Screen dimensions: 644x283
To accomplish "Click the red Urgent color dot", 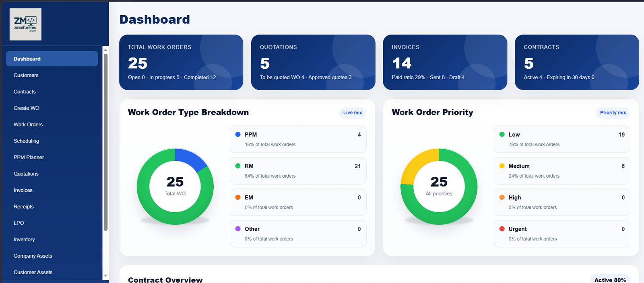I will (502, 229).
